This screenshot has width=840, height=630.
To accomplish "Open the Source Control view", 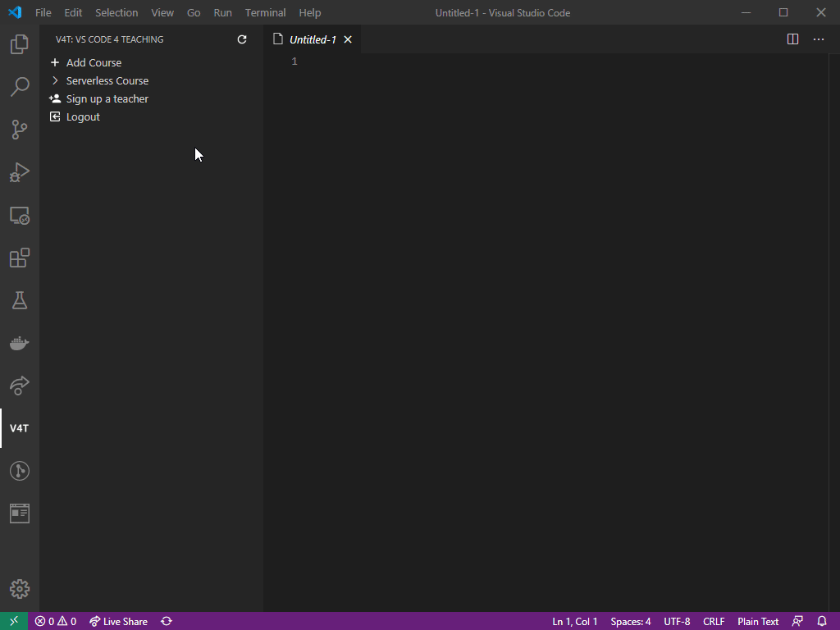I will pyautogui.click(x=20, y=130).
